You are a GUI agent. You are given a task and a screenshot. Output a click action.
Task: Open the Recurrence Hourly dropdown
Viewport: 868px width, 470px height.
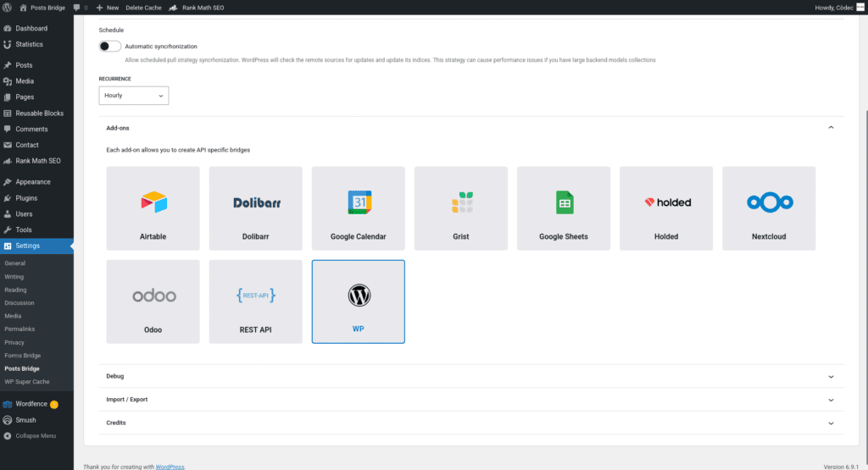pos(133,96)
